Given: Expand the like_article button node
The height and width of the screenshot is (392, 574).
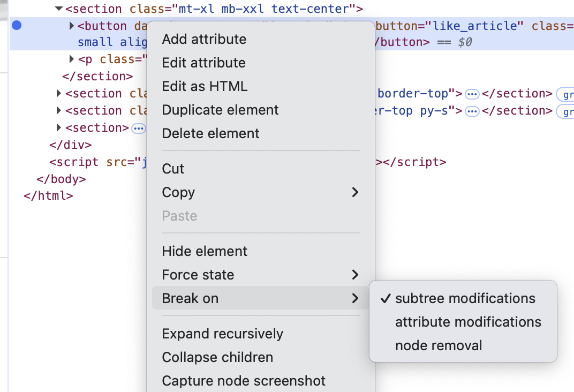Looking at the screenshot, I should click(72, 25).
